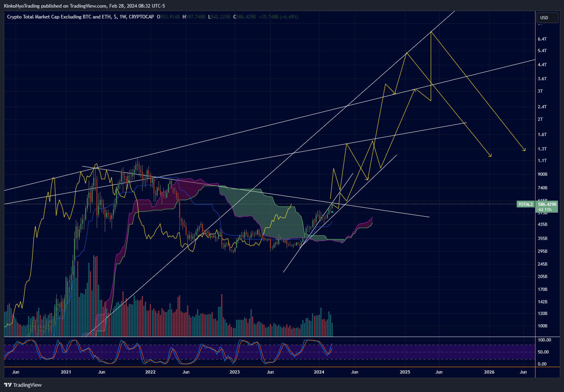Image resolution: width=564 pixels, height=392 pixels.
Task: Click the 1.1T price axis label
Action: coord(542,160)
